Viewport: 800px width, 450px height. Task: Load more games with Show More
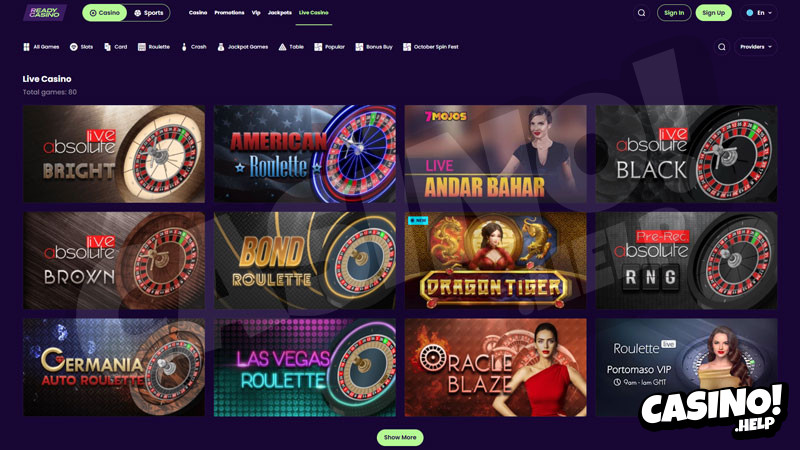400,437
